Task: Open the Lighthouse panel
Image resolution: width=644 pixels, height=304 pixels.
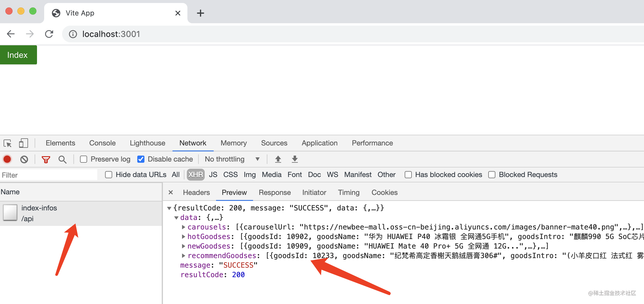Action: [x=147, y=143]
